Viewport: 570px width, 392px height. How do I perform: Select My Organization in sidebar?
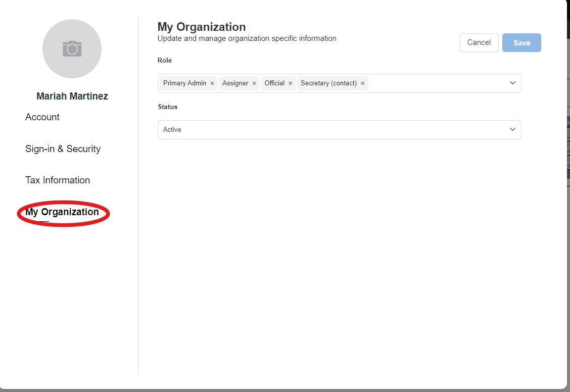point(62,212)
